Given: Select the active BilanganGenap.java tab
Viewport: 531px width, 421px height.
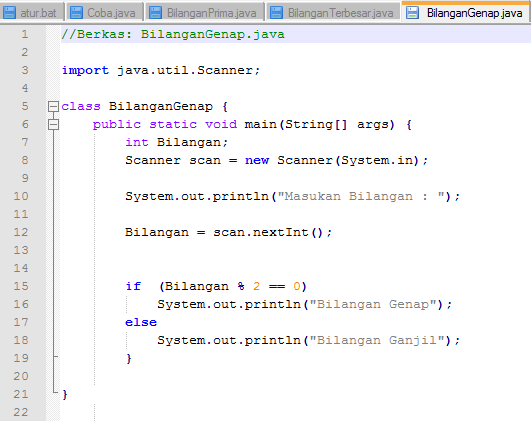Looking at the screenshot, I should coord(466,13).
